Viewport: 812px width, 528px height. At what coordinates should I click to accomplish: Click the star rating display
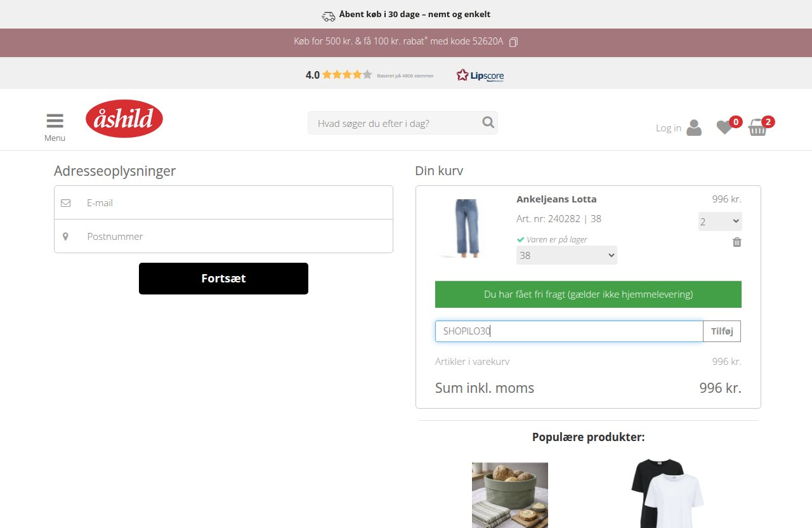point(347,75)
